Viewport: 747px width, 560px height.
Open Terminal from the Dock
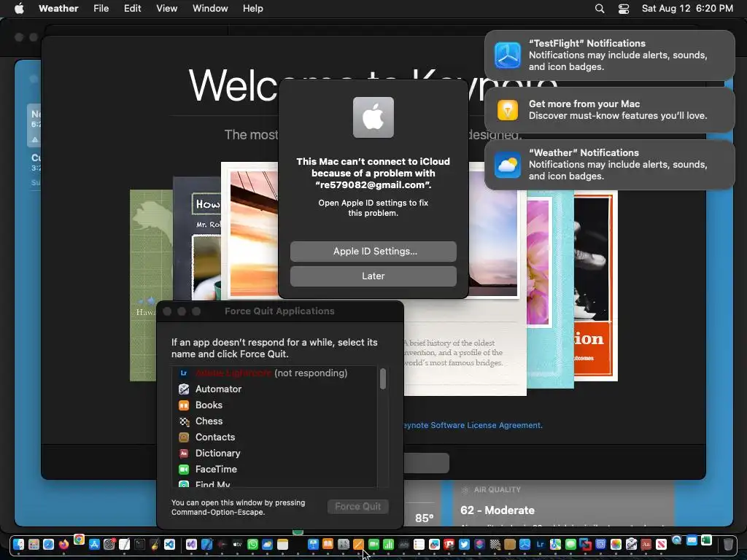(x=139, y=544)
